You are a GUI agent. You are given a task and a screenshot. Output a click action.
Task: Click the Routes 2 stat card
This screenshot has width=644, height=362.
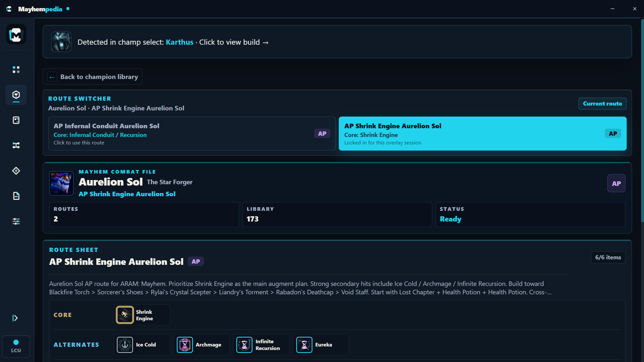(144, 215)
